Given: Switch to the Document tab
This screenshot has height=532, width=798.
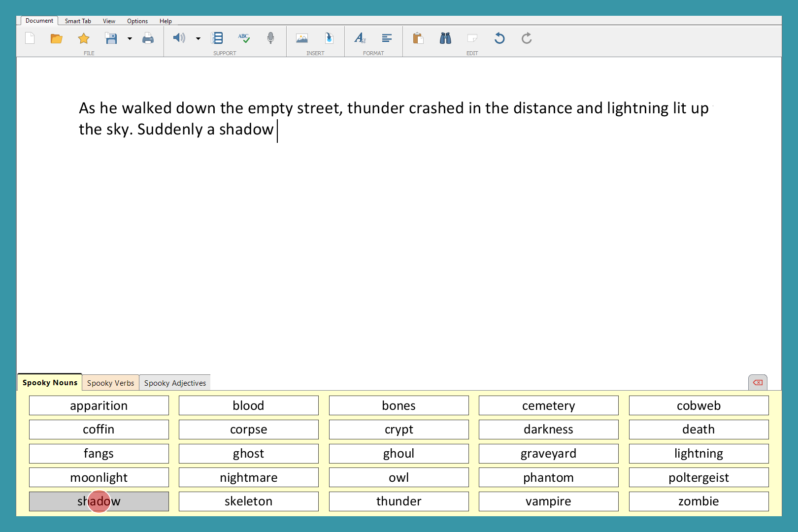Looking at the screenshot, I should (39, 21).
